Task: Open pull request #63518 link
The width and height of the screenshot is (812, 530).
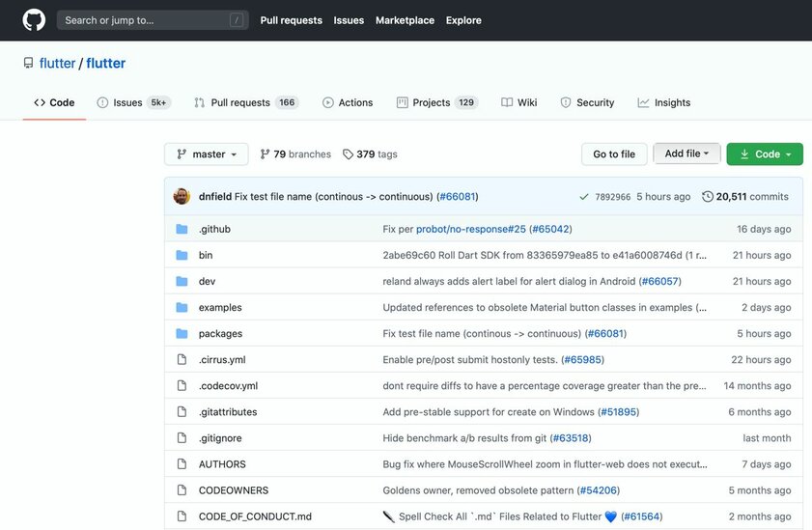Action: (571, 438)
